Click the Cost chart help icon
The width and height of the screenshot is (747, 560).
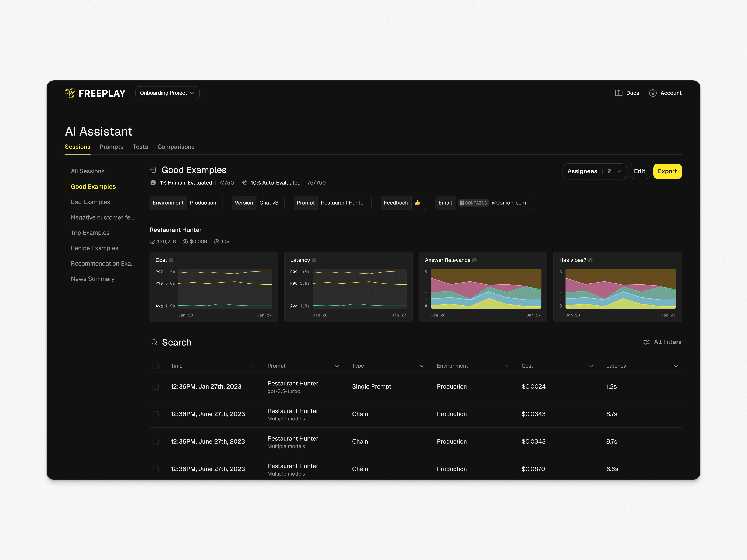(171, 260)
